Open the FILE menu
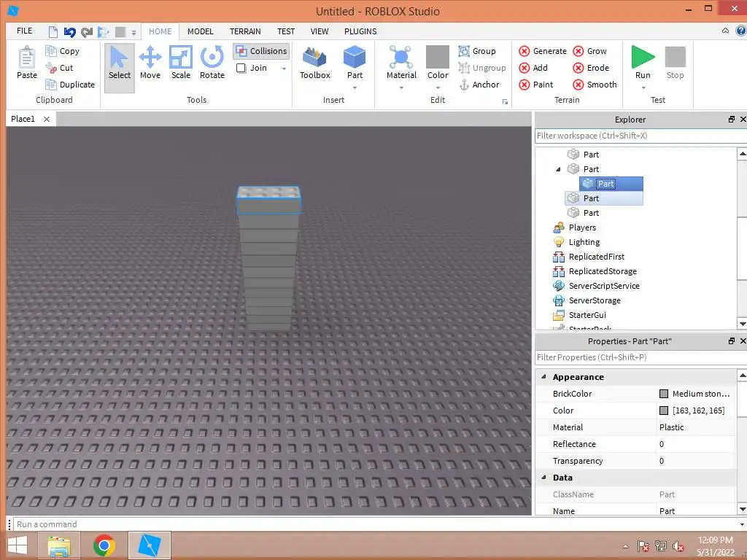The width and height of the screenshot is (747, 560). pyautogui.click(x=25, y=31)
